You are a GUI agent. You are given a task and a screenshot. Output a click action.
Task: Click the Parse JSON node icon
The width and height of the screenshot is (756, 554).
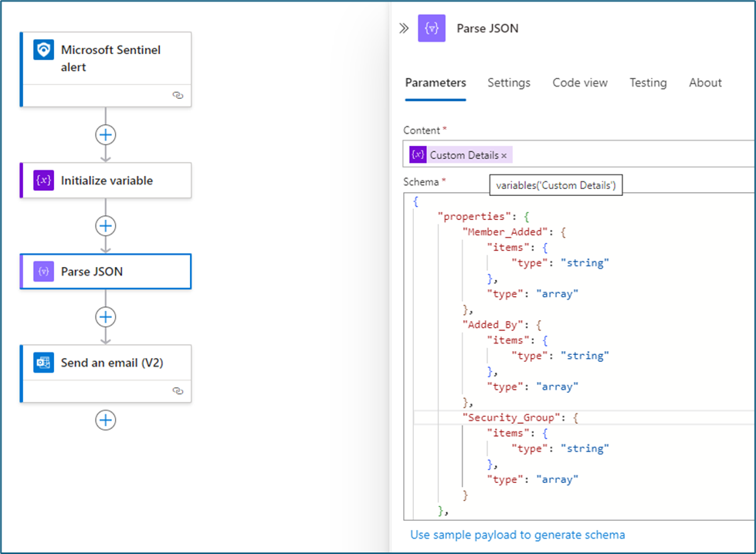pyautogui.click(x=44, y=272)
